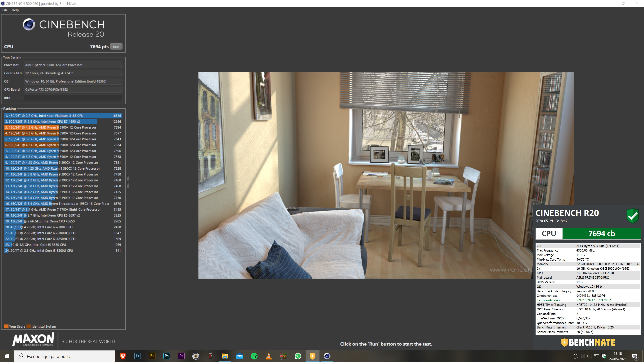644x362 pixels.
Task: Open the cocktail-pineapple icon app in taskbar
Action: pos(283,356)
